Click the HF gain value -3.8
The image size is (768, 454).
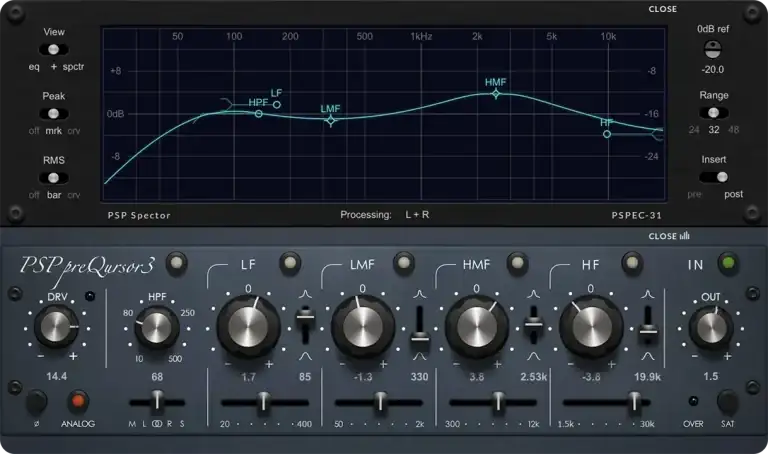591,377
